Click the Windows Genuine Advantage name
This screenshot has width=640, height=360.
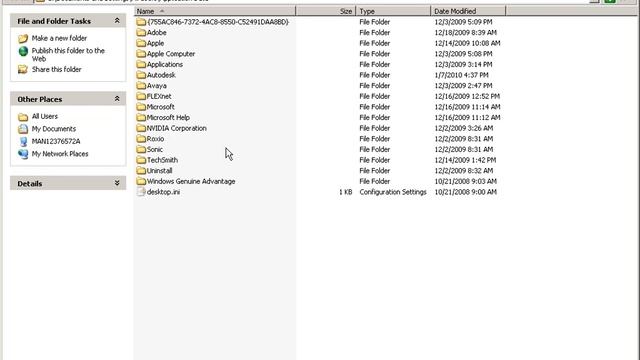coord(191,181)
